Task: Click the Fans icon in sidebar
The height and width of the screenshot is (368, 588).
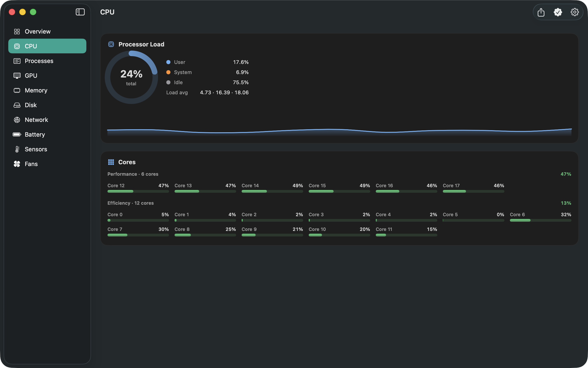Action: click(x=17, y=164)
